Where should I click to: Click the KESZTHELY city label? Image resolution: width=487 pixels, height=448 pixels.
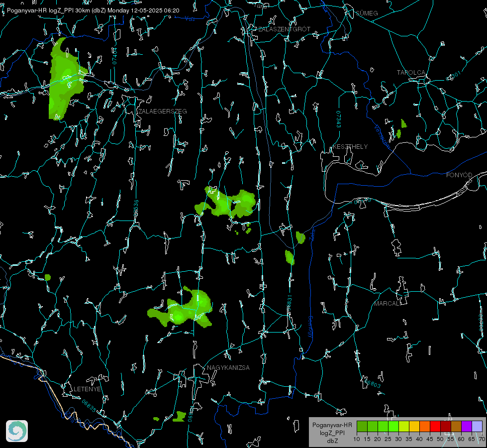coord(350,147)
